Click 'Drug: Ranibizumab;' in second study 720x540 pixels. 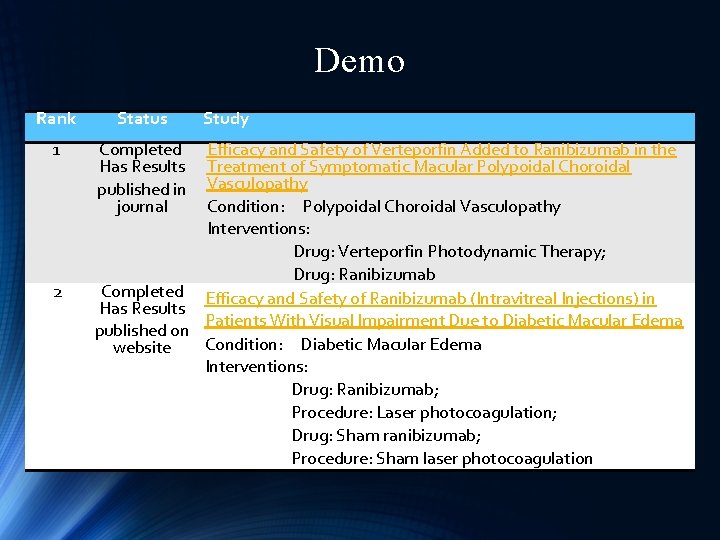click(366, 390)
